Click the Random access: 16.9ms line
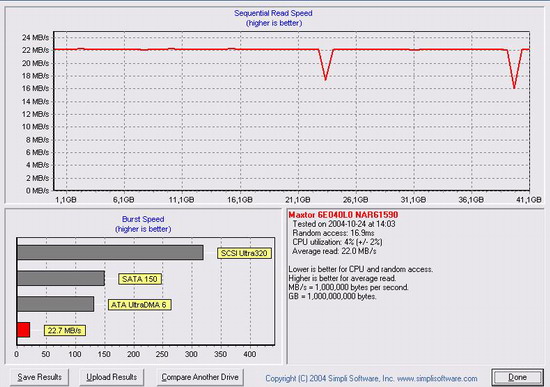This screenshot has height=387, width=550. (x=333, y=233)
